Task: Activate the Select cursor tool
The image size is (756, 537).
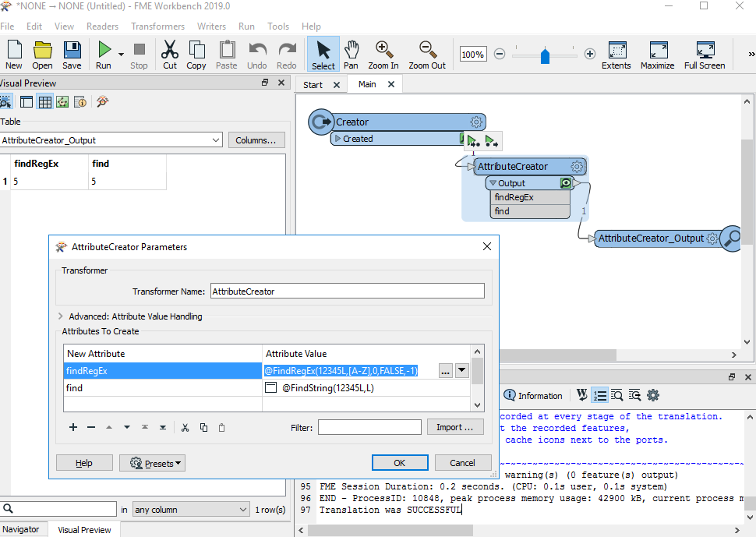Action: tap(323, 55)
